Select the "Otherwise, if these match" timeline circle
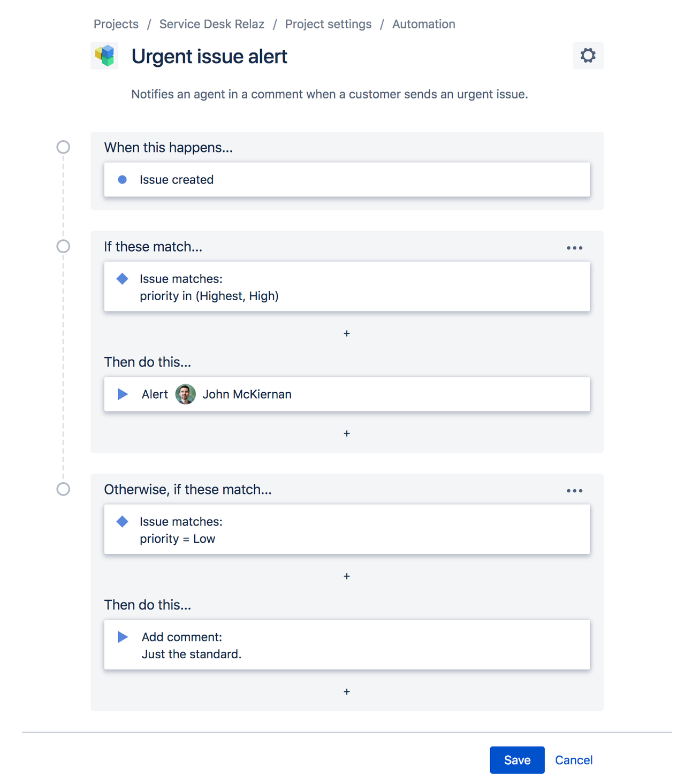Image resolution: width=685 pixels, height=784 pixels. pos(63,489)
